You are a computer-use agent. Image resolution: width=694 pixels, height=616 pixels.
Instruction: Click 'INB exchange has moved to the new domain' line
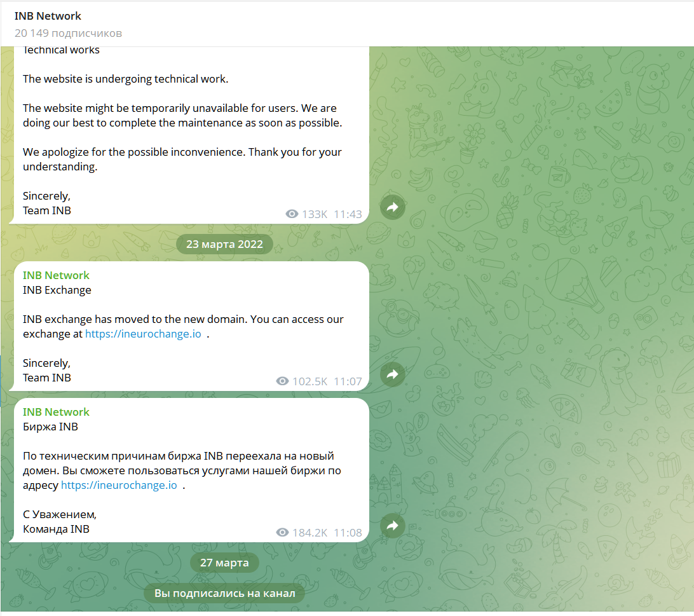(183, 319)
